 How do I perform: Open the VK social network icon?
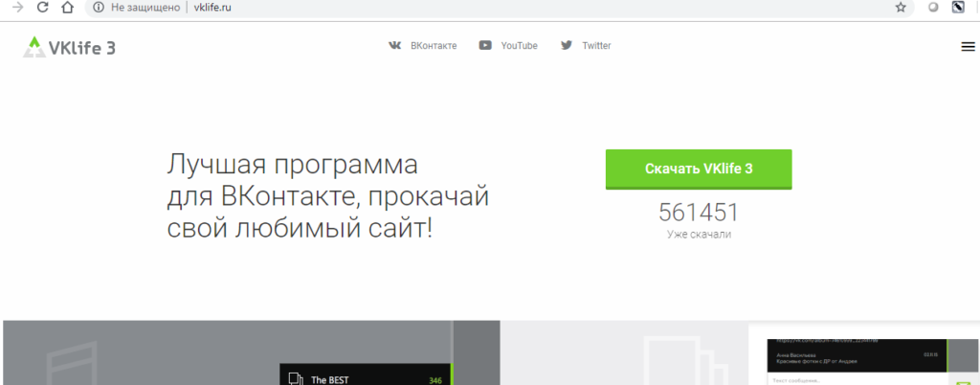(x=395, y=46)
